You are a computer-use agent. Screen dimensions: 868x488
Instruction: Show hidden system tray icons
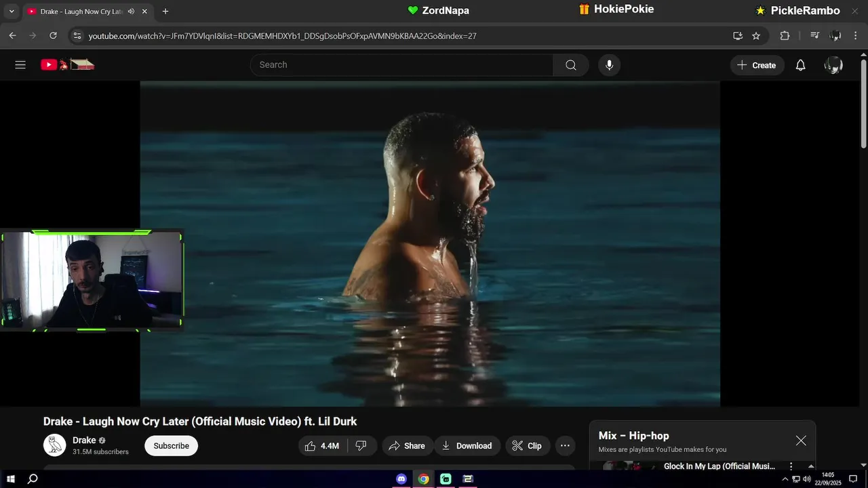coord(785,479)
